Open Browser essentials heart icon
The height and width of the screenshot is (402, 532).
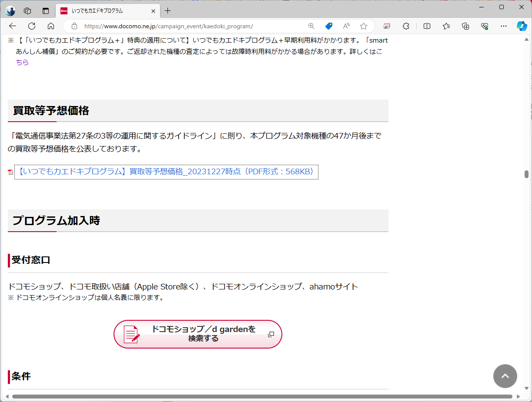click(x=484, y=26)
